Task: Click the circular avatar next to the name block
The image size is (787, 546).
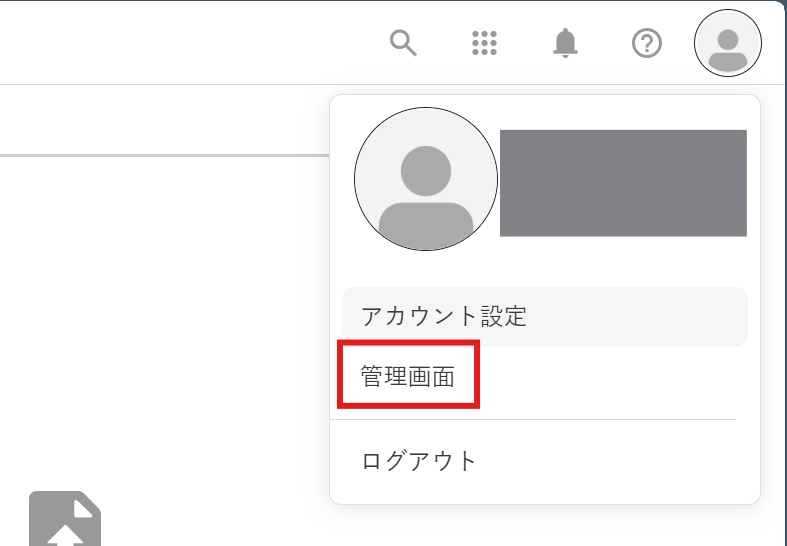Action: pyautogui.click(x=426, y=179)
